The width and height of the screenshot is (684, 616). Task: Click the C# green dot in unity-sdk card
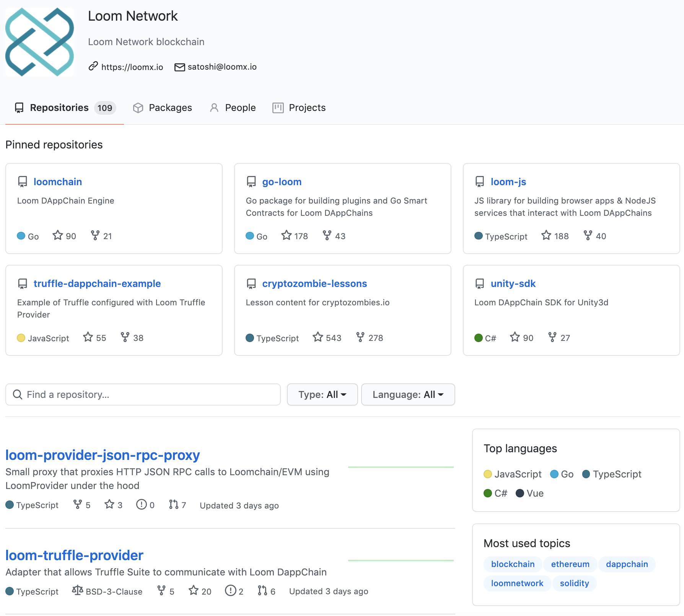[x=479, y=338]
